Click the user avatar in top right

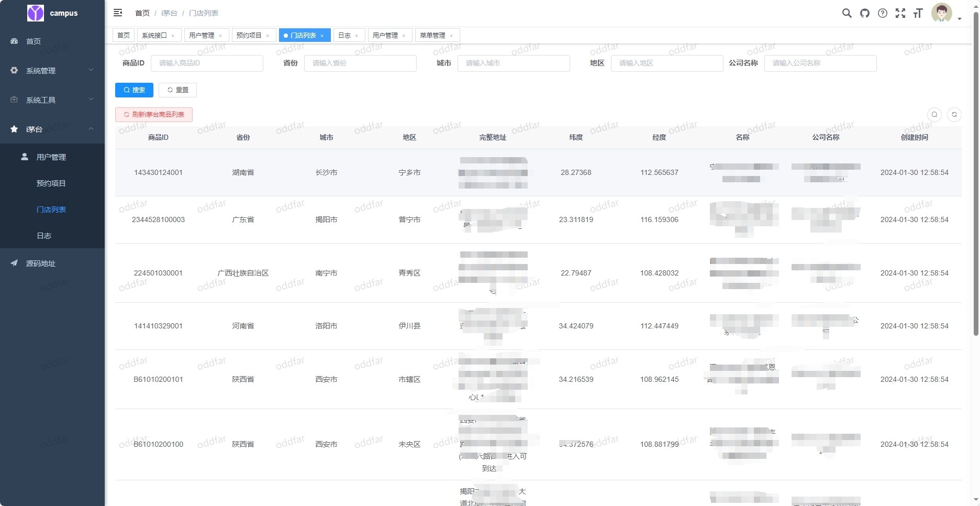[x=941, y=13]
